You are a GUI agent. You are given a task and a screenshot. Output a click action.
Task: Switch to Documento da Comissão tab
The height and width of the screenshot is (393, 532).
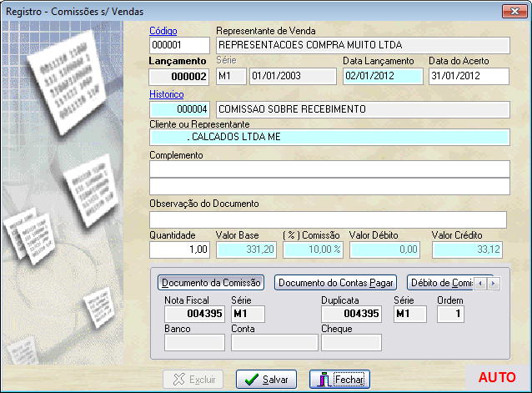click(x=211, y=283)
